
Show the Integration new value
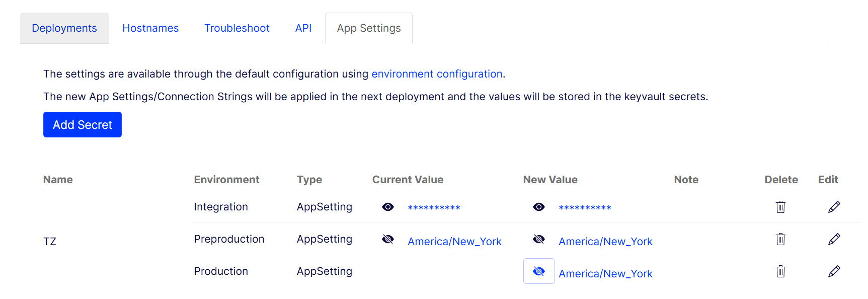pos(539,207)
